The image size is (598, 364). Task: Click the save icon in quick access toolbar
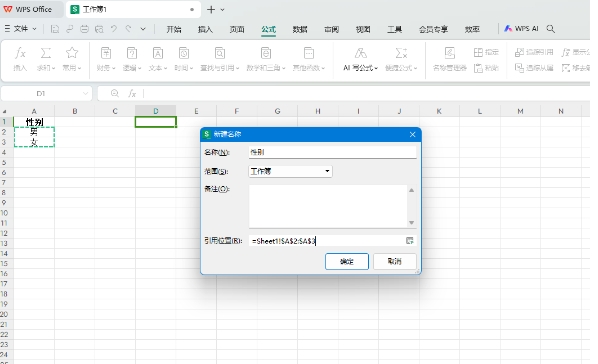(55, 29)
